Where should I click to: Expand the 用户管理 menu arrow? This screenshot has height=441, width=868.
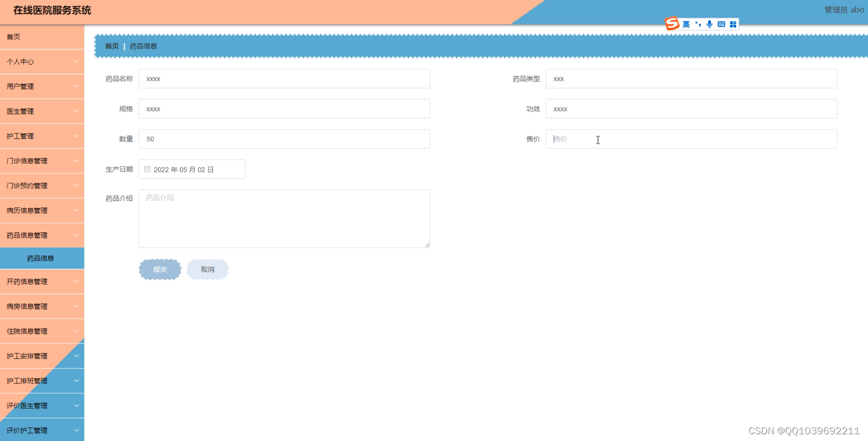pyautogui.click(x=76, y=86)
